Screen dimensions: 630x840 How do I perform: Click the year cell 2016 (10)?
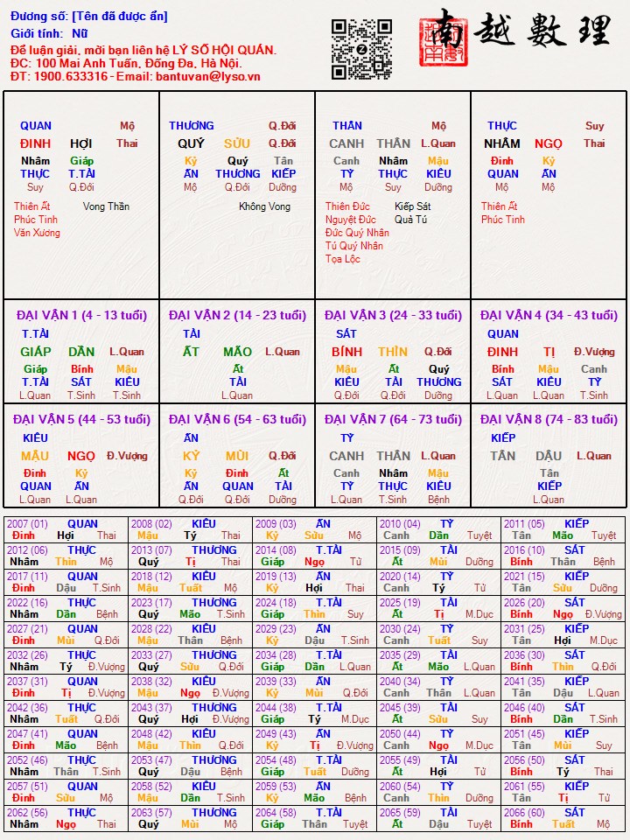point(563,556)
